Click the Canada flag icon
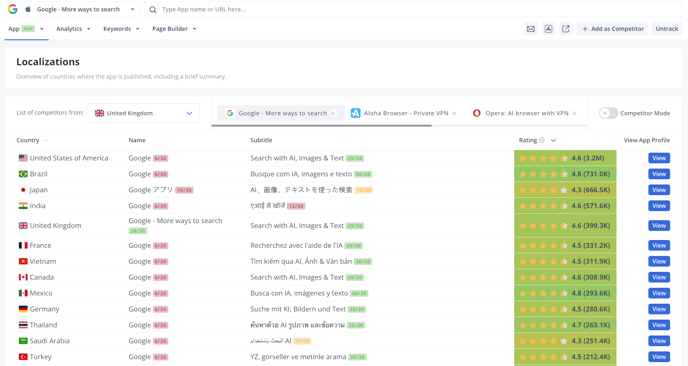 coord(23,277)
